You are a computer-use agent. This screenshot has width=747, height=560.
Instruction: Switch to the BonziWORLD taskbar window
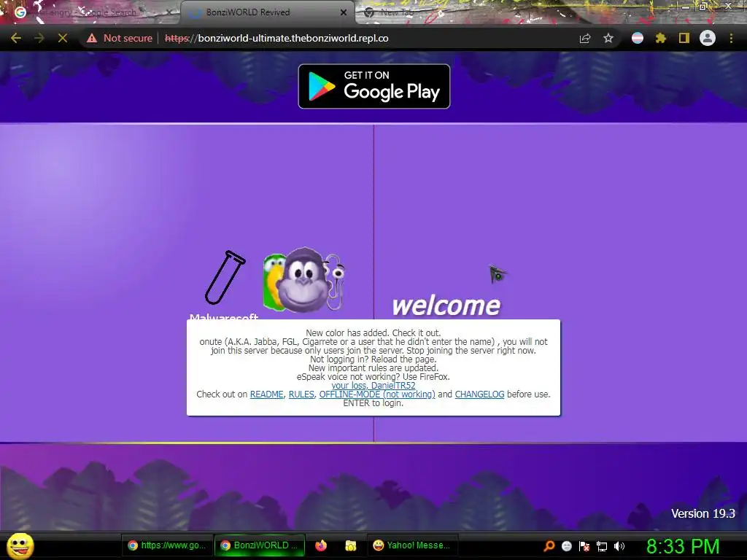(260, 545)
